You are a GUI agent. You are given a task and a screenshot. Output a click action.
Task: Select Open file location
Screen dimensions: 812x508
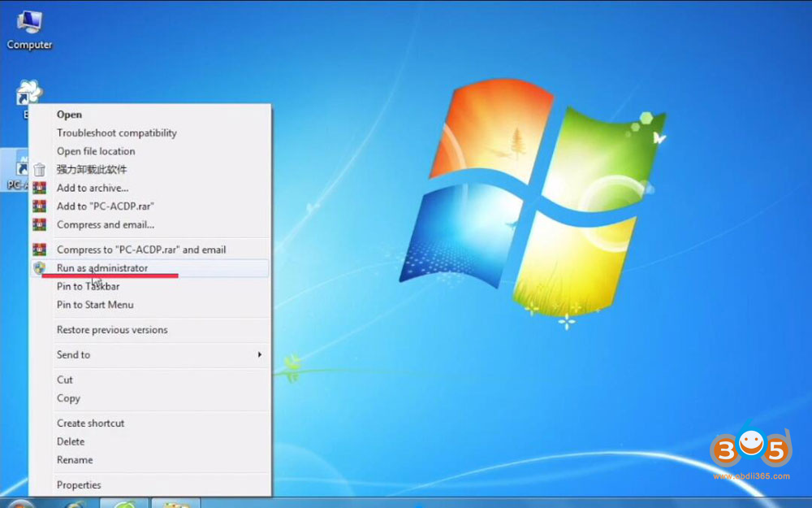96,151
